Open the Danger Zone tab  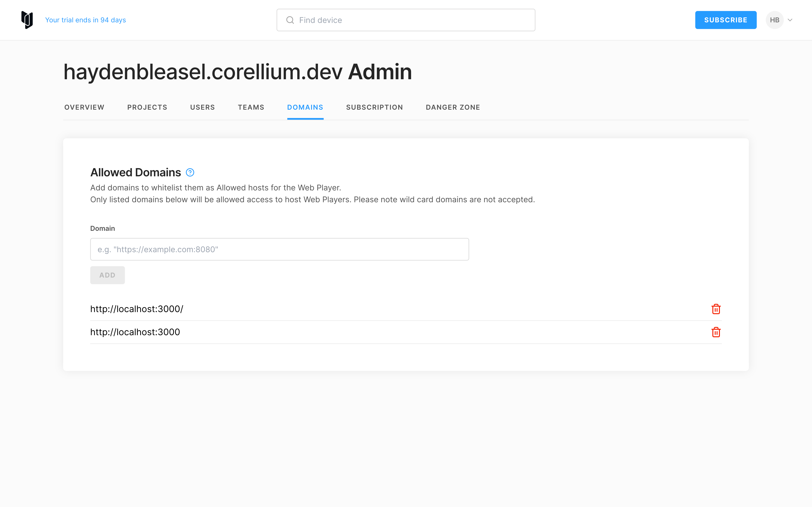click(453, 107)
